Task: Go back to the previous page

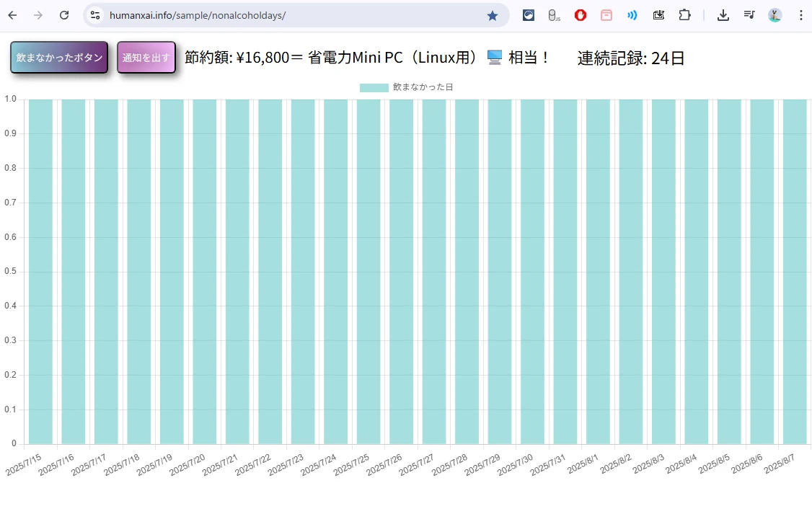Action: click(x=12, y=15)
